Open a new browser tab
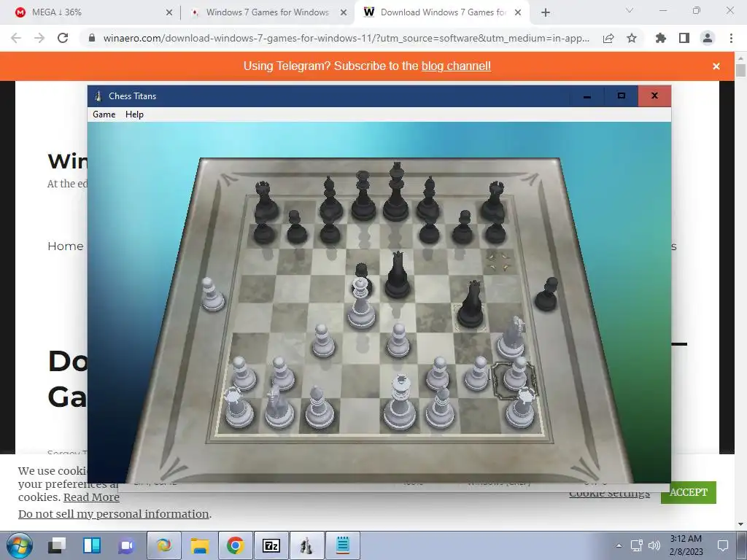The image size is (747, 560). tap(546, 13)
